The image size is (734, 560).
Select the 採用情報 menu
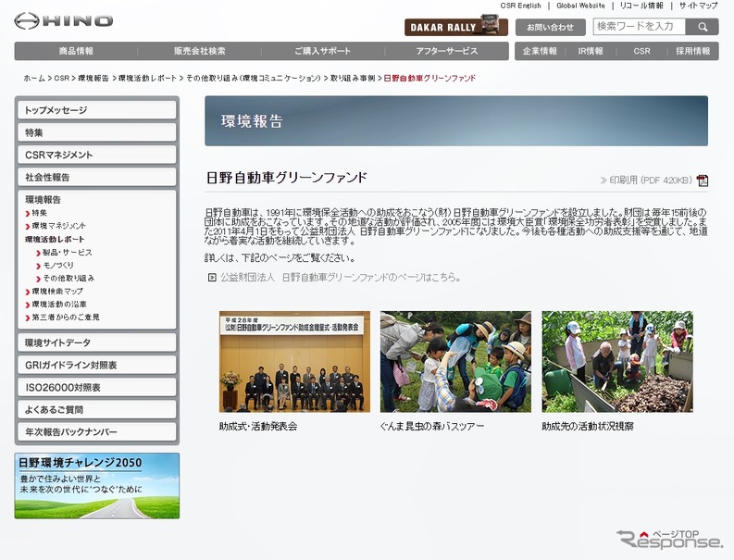[692, 51]
